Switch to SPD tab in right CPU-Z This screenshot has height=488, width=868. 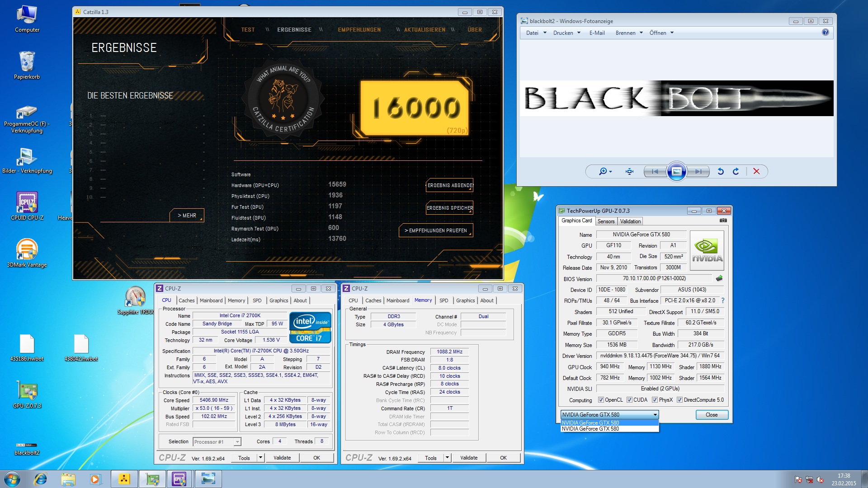(444, 300)
